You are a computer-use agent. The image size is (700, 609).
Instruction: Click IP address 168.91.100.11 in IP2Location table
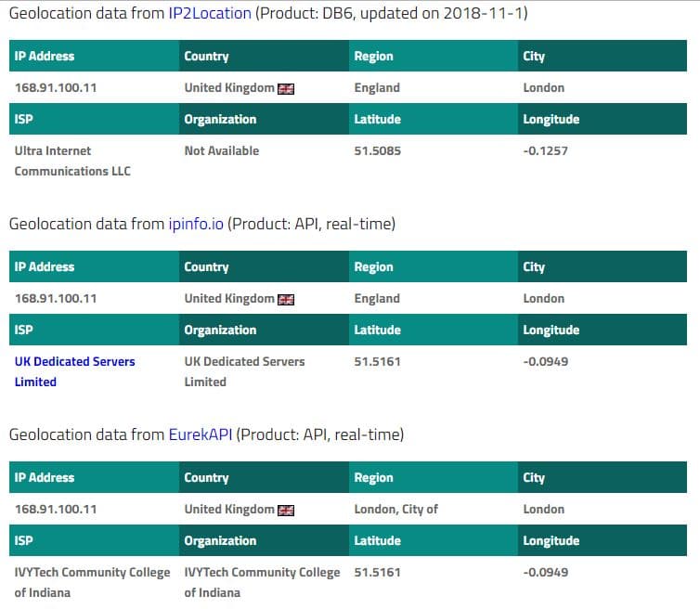pos(56,87)
